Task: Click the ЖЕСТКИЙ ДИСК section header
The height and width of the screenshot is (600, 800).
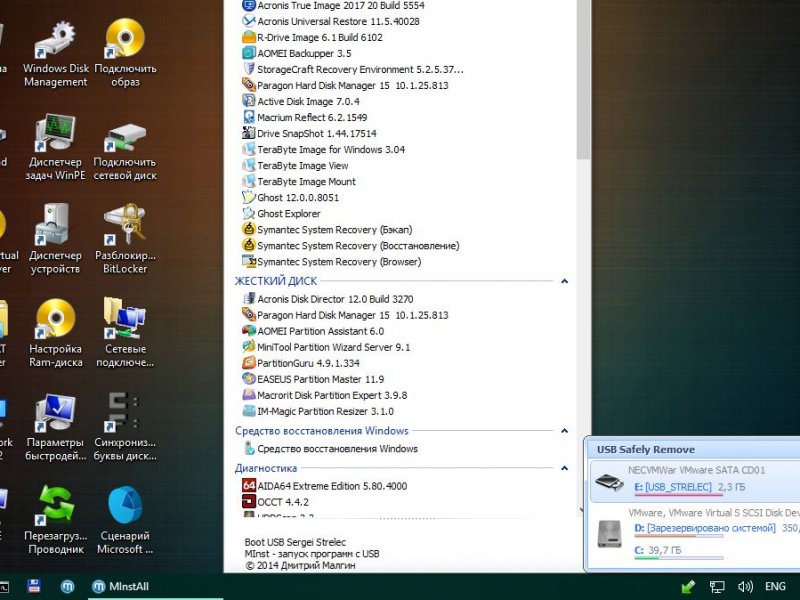Action: [x=276, y=281]
